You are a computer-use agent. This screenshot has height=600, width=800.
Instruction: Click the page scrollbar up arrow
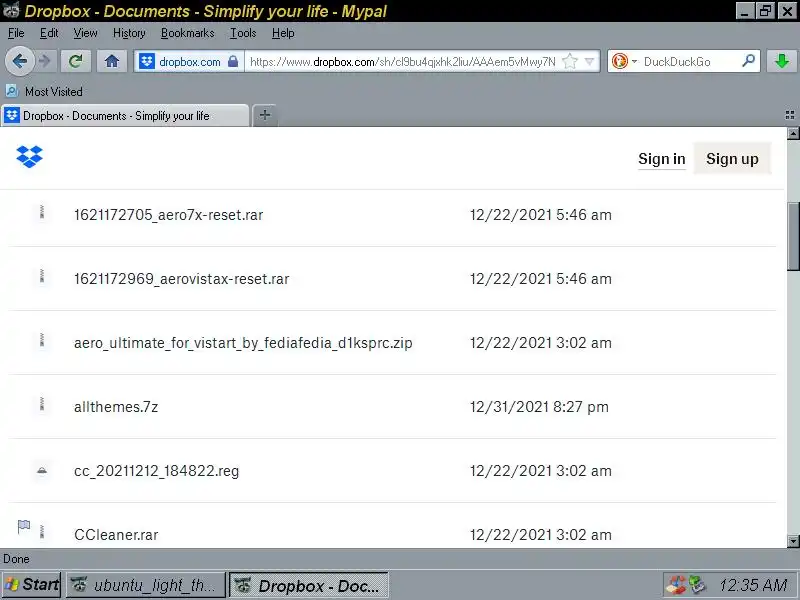(x=793, y=134)
